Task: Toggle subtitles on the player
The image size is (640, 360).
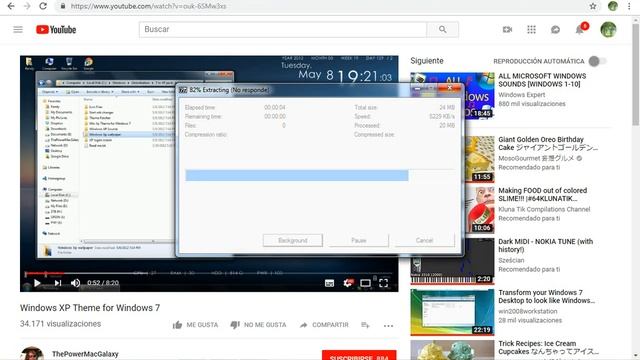Action: click(329, 283)
